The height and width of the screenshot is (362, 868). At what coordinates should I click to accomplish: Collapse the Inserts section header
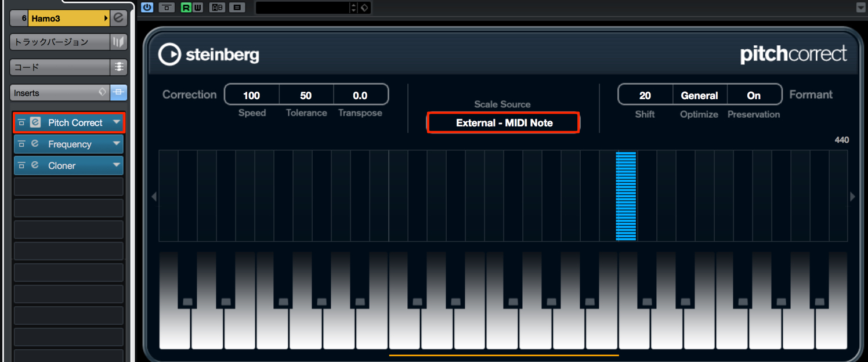point(52,93)
